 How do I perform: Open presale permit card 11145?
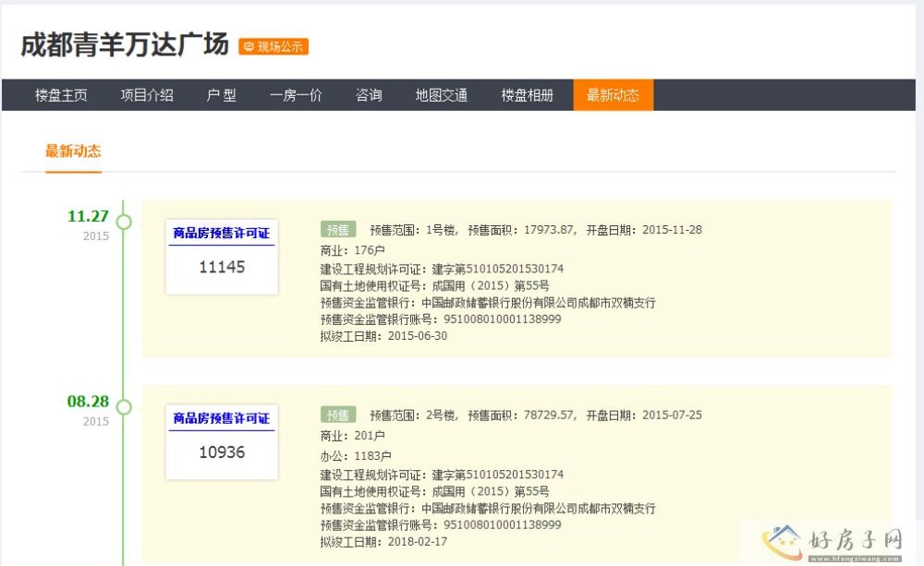click(222, 257)
